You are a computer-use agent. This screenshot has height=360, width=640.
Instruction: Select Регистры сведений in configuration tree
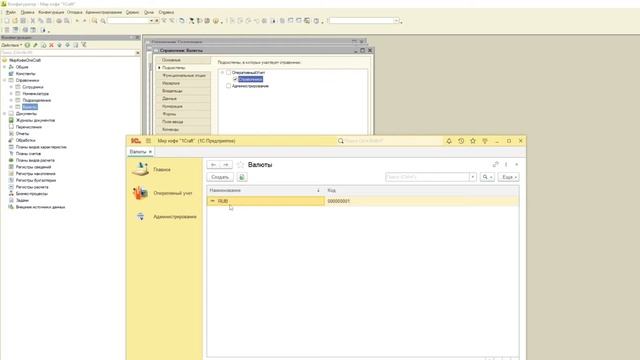click(x=33, y=167)
